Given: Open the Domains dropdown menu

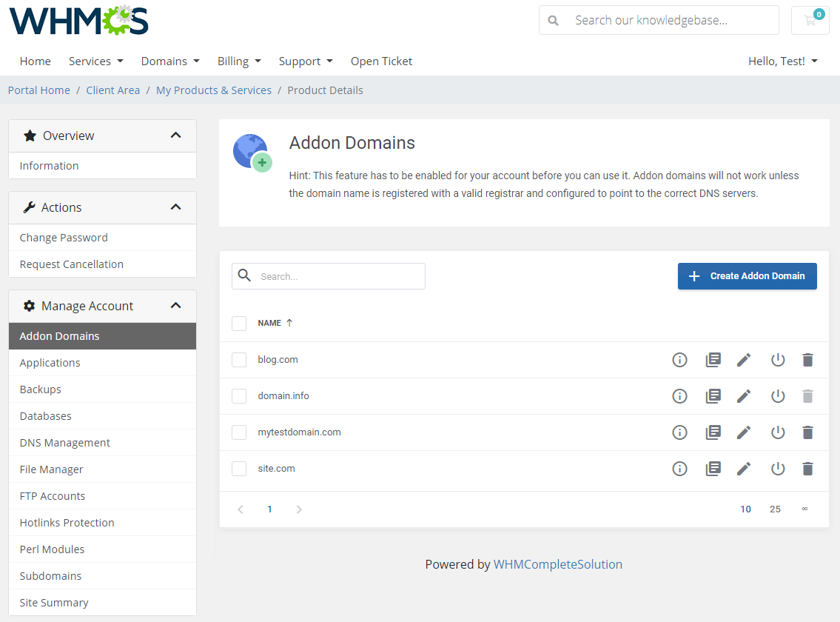Looking at the screenshot, I should (170, 61).
